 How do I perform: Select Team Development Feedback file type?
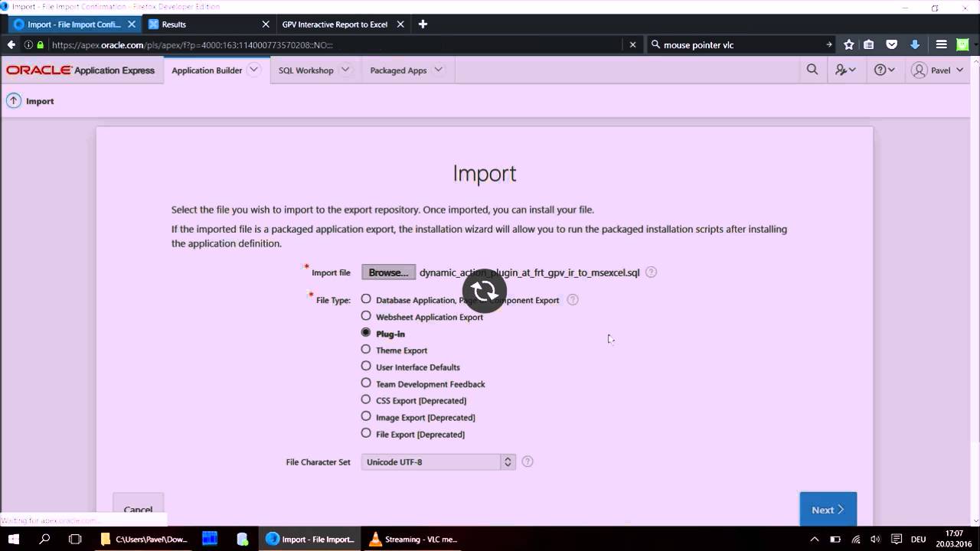[366, 383]
